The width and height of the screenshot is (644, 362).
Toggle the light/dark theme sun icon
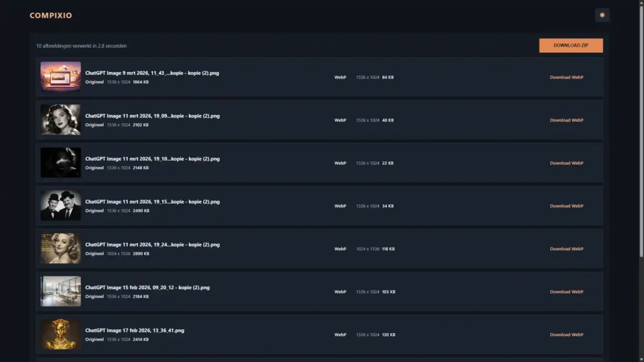pyautogui.click(x=602, y=15)
